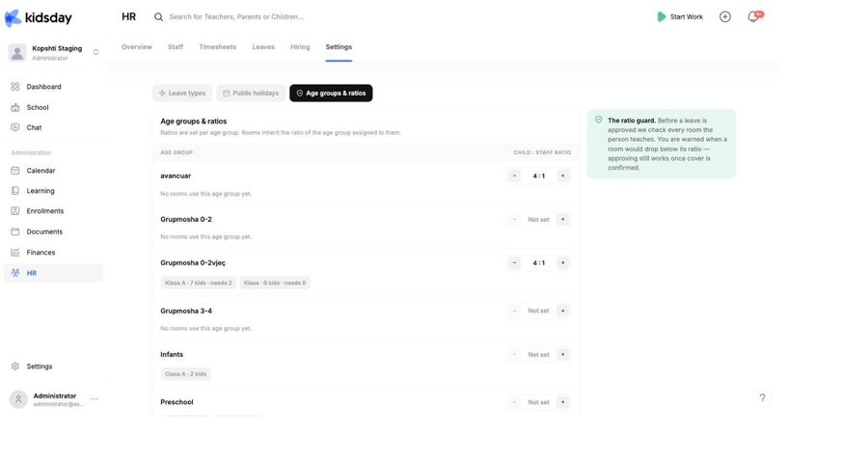Switch to the Leaves tab

click(263, 47)
